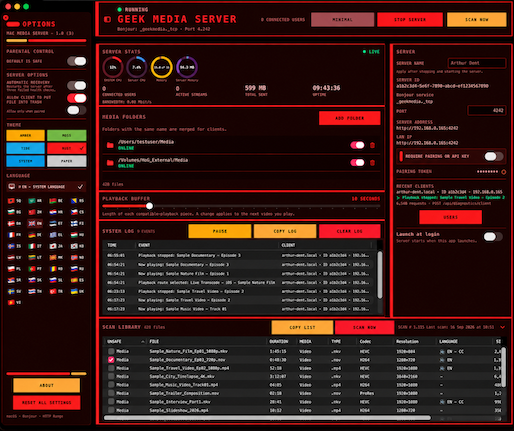
Task: Select the Ukrainian UK flag language
Action: click(77, 291)
